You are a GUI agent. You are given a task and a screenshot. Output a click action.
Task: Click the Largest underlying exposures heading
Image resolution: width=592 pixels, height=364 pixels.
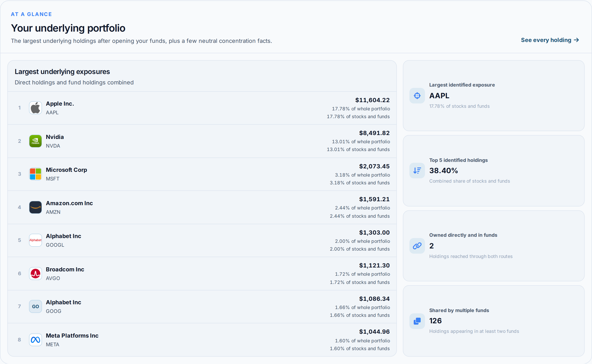pos(62,72)
